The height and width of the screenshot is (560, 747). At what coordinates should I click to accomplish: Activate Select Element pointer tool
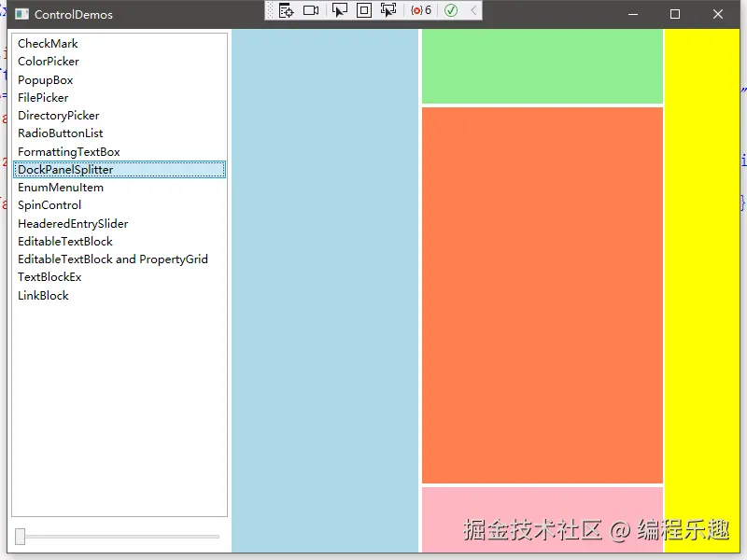click(x=339, y=10)
